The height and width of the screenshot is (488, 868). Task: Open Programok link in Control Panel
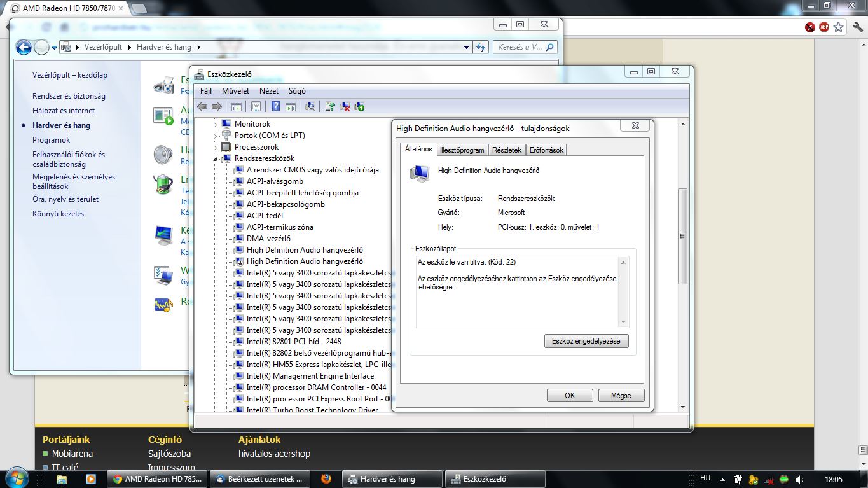52,140
